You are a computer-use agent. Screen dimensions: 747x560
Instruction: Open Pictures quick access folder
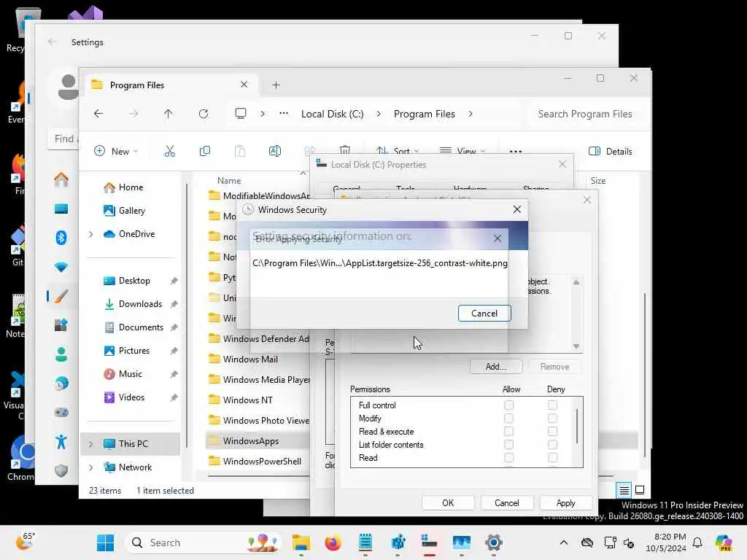[x=127, y=351]
